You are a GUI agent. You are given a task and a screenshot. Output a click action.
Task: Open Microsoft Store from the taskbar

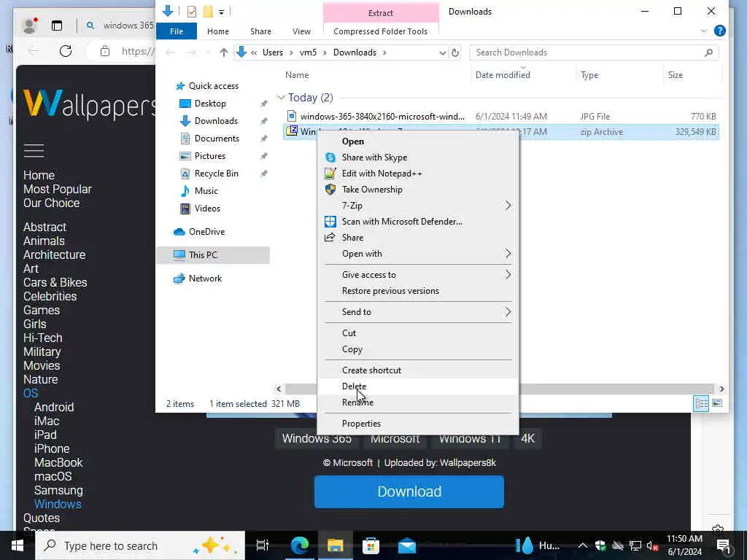(371, 545)
